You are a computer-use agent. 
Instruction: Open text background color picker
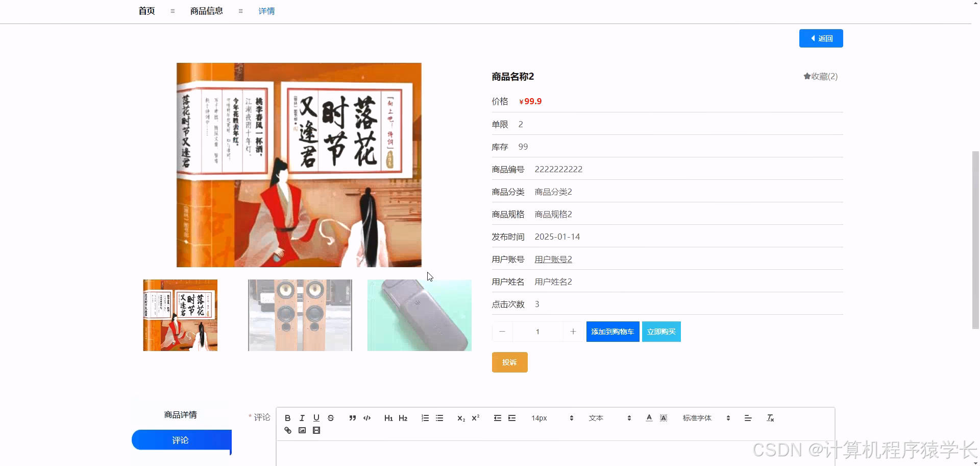663,418
